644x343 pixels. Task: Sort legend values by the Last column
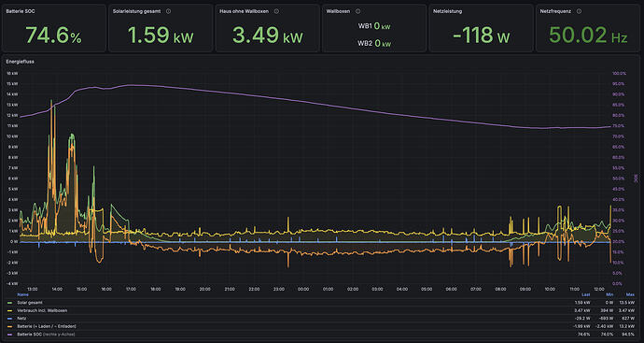point(586,294)
